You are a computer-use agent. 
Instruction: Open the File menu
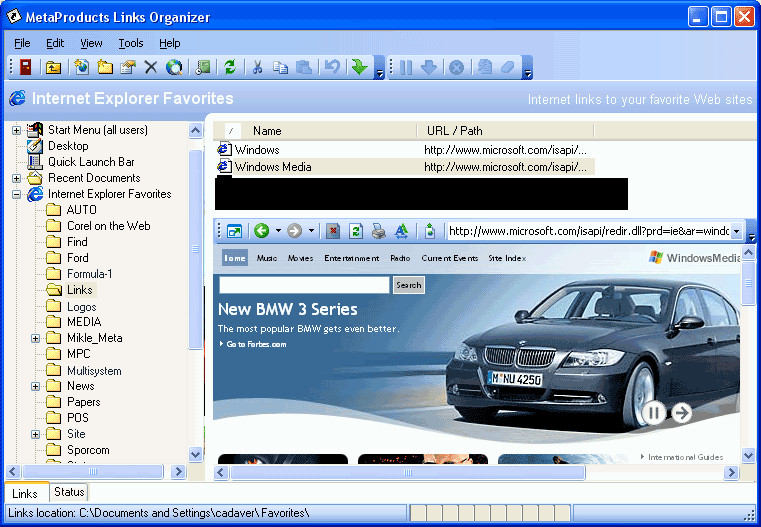[x=22, y=43]
